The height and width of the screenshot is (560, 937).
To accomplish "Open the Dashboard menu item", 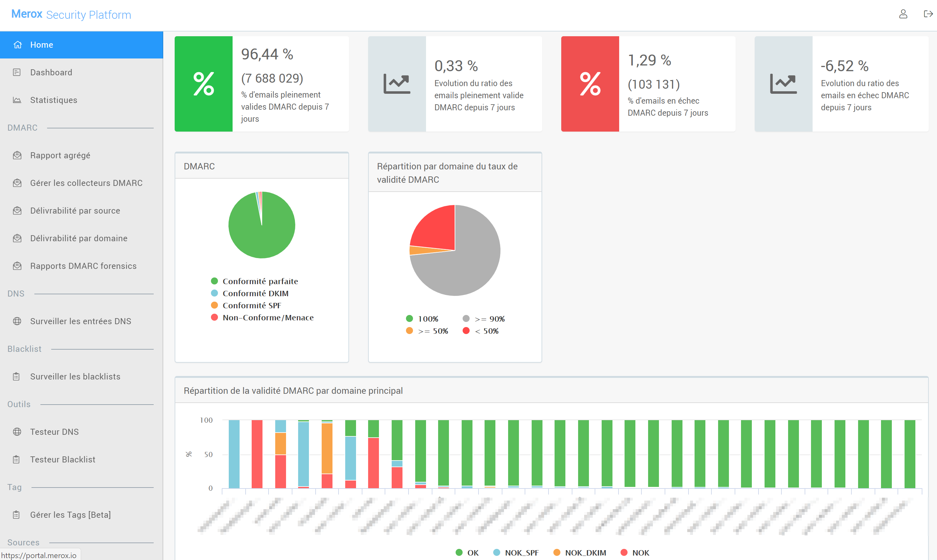I will pyautogui.click(x=51, y=72).
